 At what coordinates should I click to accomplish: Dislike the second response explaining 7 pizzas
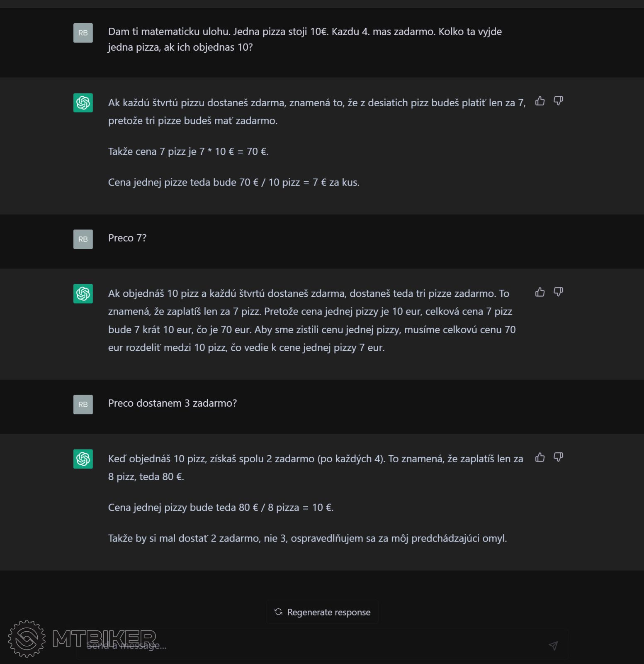[x=558, y=292]
